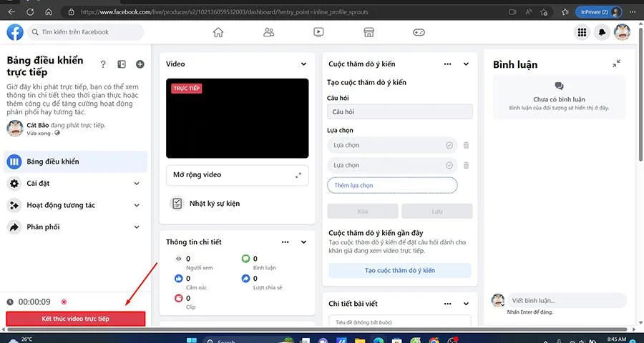644x343 pixels.
Task: Expand the Phân phối section
Action: (x=76, y=227)
